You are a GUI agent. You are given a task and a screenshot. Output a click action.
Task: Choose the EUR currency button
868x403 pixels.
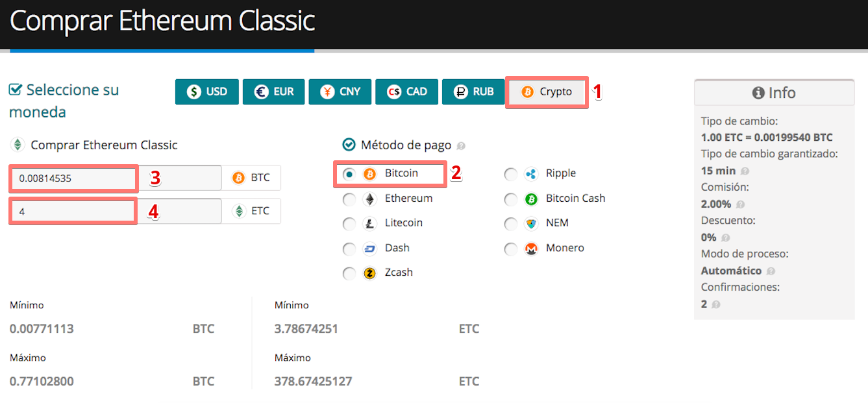click(273, 92)
